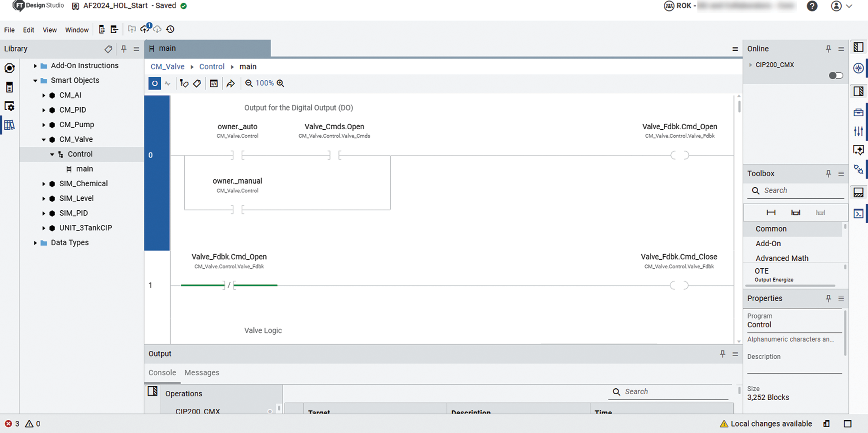Click the Program name field showing Control
Viewport: 868px width, 433px height.
pyautogui.click(x=794, y=325)
